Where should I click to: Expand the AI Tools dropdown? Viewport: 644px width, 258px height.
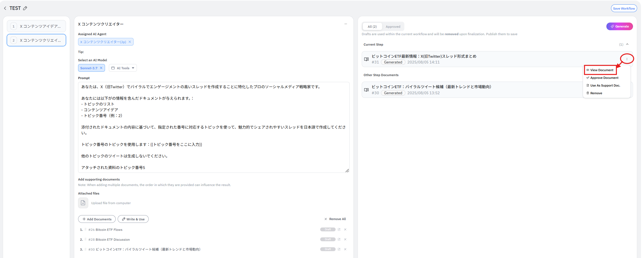point(123,68)
